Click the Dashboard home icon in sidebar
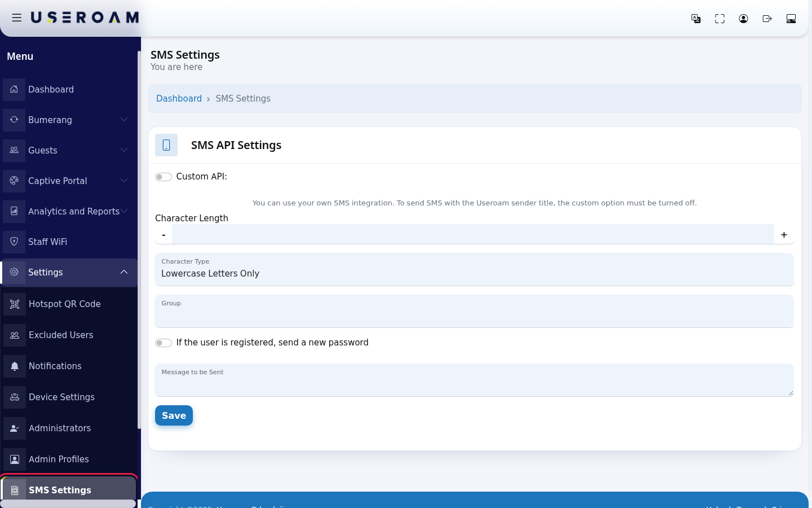Screen dimensions: 812x508 14,89
